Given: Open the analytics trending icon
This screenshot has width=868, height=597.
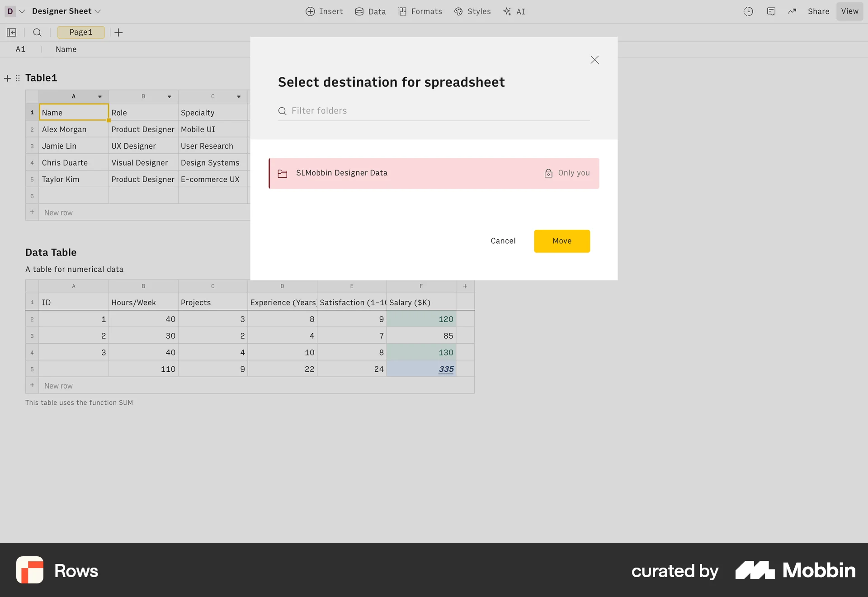Looking at the screenshot, I should (x=792, y=11).
